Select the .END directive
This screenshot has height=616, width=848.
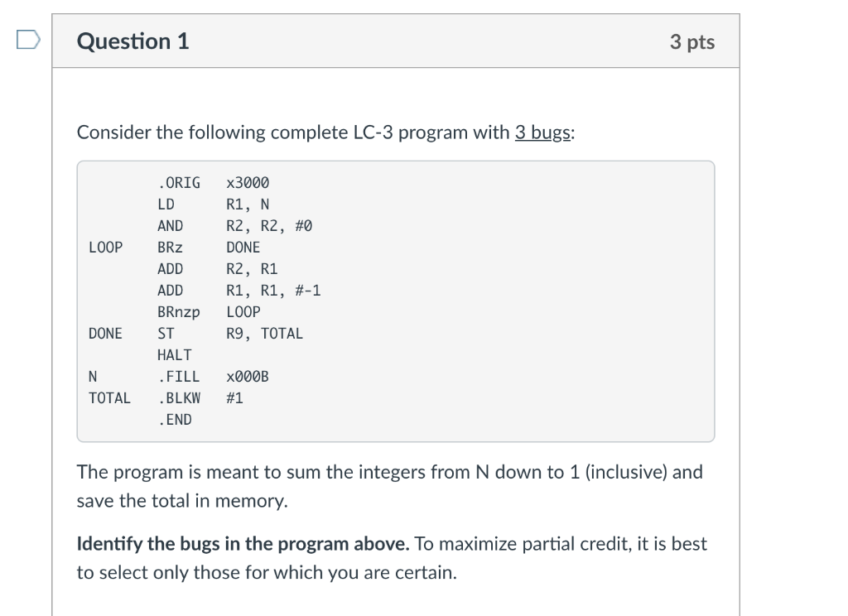coord(174,419)
